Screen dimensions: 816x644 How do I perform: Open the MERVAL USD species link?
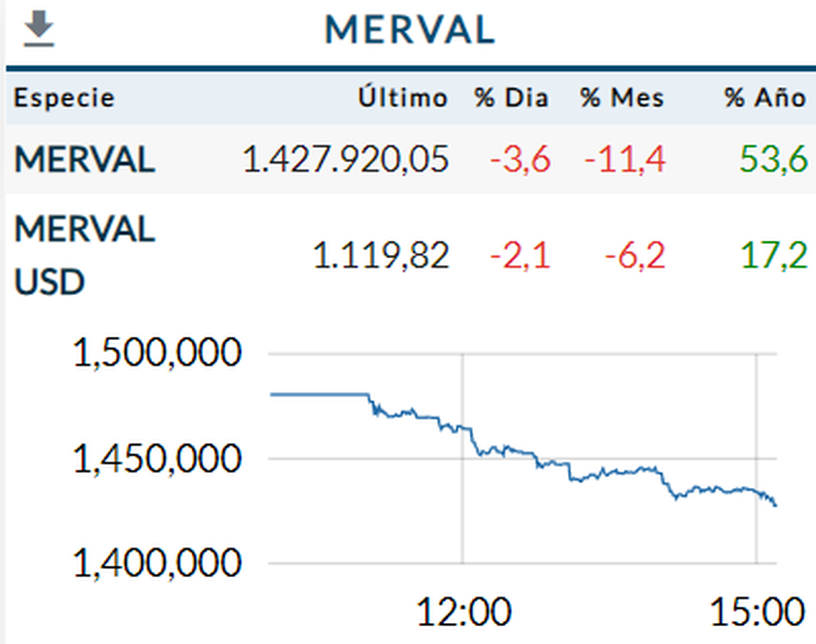[x=85, y=255]
